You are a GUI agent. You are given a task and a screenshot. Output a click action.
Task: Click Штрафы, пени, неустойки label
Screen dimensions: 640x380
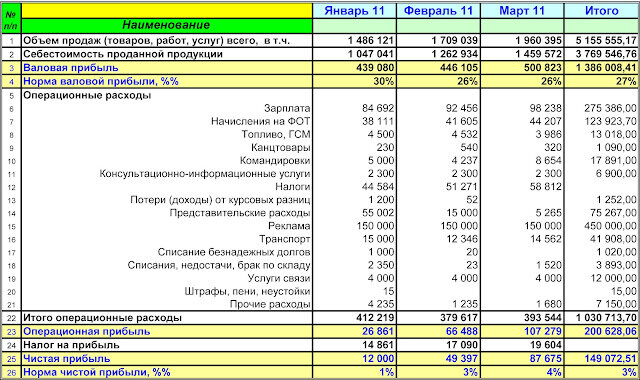[247, 291]
